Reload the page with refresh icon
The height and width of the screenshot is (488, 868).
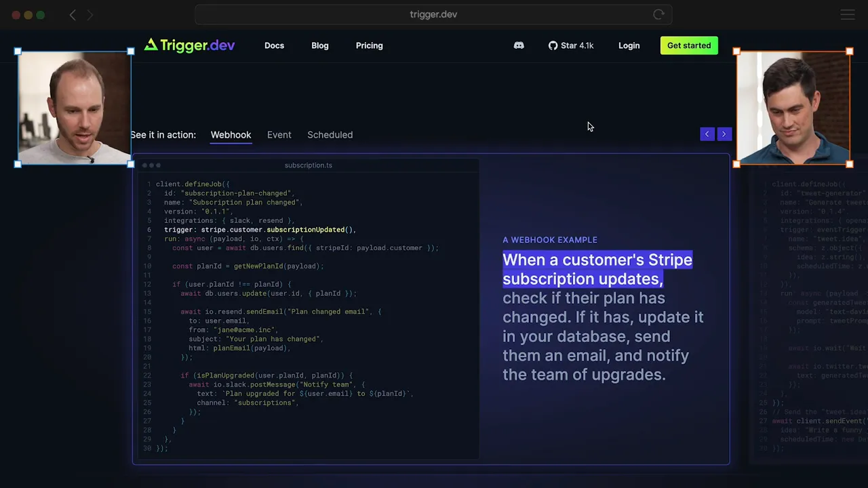pyautogui.click(x=658, y=14)
